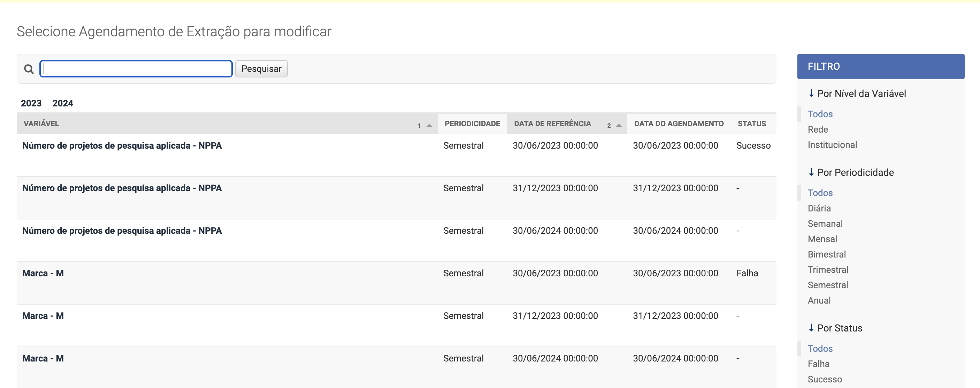This screenshot has width=980, height=388.
Task: Click the 1 sort priority number on VARIÁVEL
Action: pyautogui.click(x=419, y=126)
